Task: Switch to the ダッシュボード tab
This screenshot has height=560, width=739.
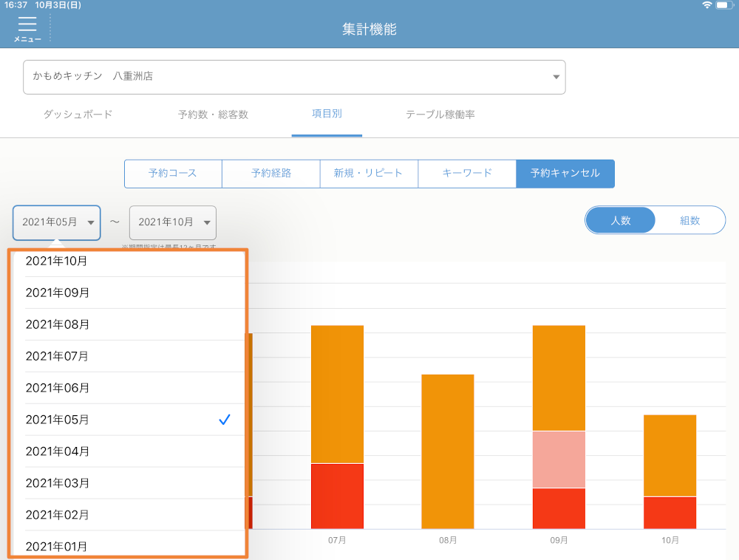Action: (x=78, y=115)
